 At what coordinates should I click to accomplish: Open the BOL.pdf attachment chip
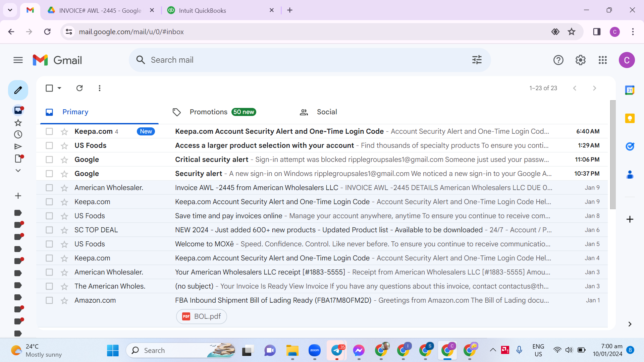(202, 316)
